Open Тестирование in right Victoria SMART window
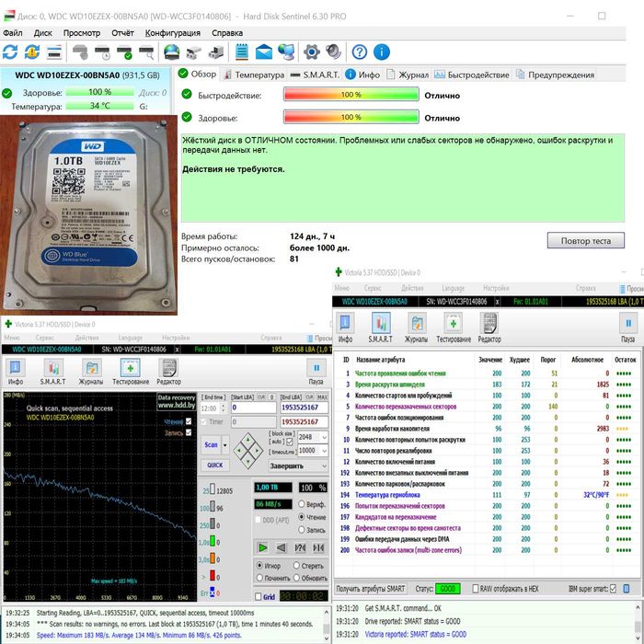The height and width of the screenshot is (644, 644). click(454, 328)
